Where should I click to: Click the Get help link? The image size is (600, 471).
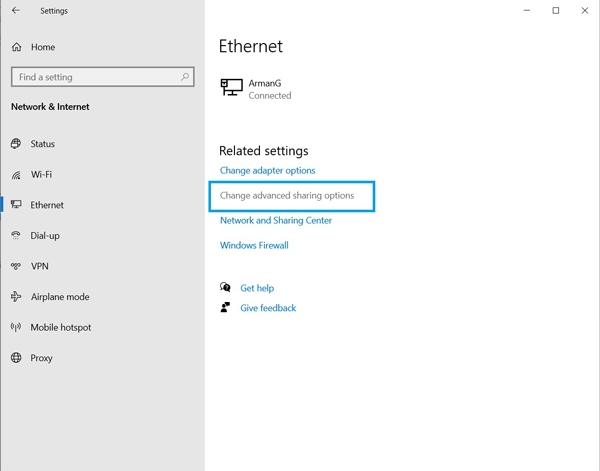point(257,288)
